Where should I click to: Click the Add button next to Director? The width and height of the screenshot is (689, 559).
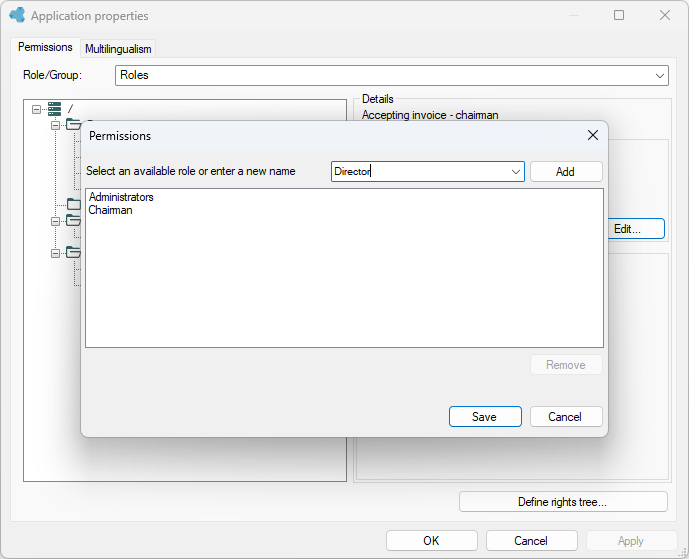[566, 171]
